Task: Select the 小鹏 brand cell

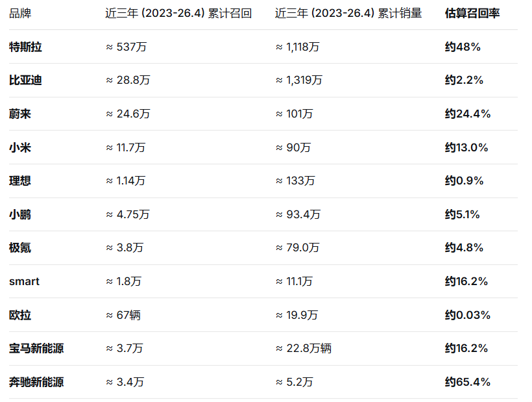Action: click(x=20, y=214)
